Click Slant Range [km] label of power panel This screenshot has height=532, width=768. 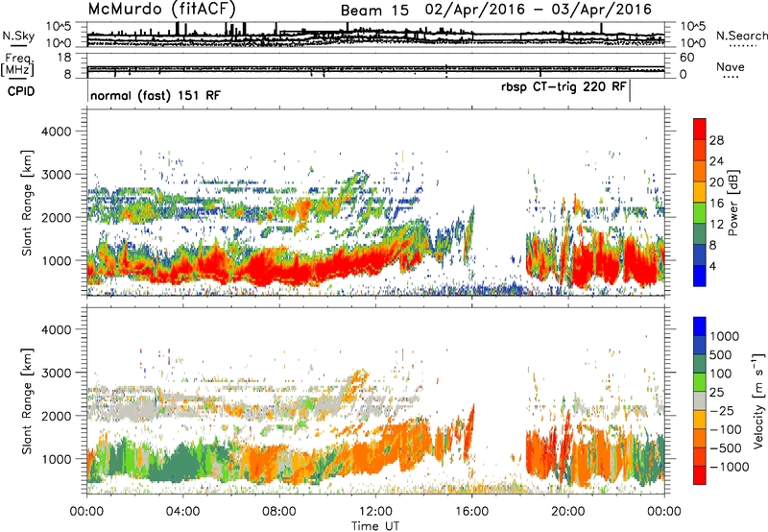tap(27, 203)
